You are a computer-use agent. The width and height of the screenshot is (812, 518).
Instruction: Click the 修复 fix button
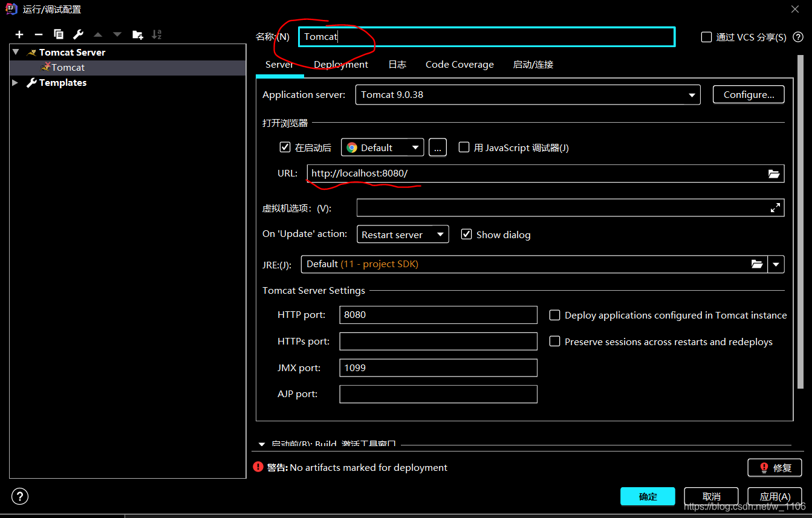coord(775,467)
